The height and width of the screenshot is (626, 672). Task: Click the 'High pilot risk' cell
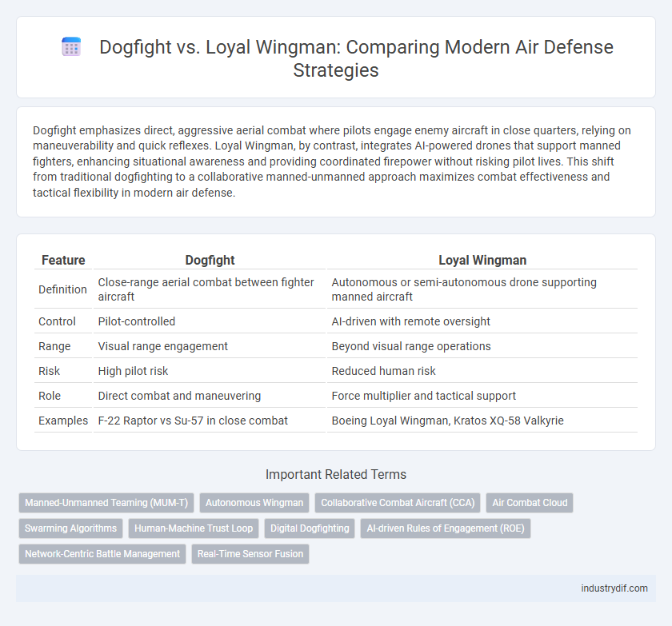(x=210, y=371)
